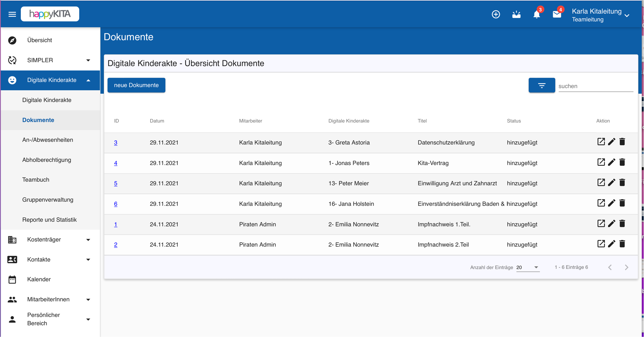Delete the Kita-Vertrag document
This screenshot has width=644, height=337.
point(622,162)
